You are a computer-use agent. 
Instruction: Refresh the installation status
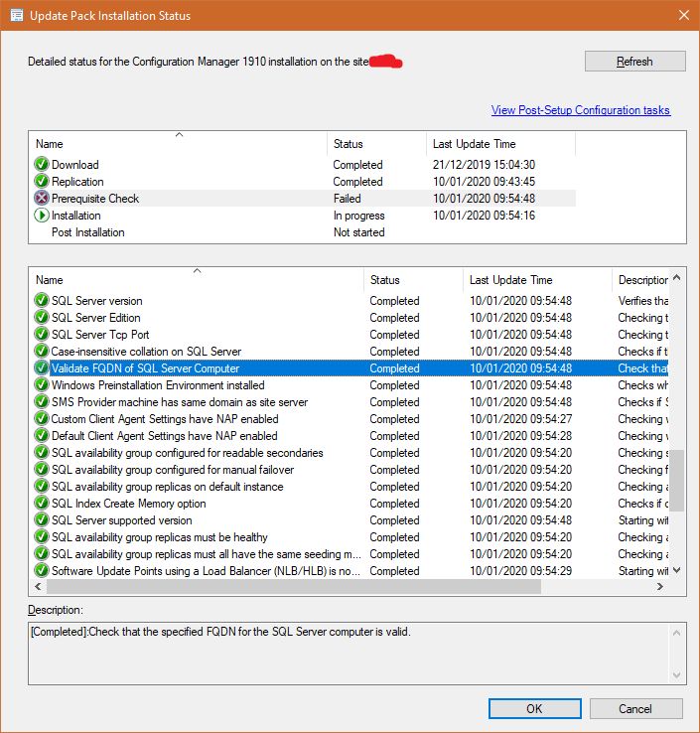pos(635,62)
